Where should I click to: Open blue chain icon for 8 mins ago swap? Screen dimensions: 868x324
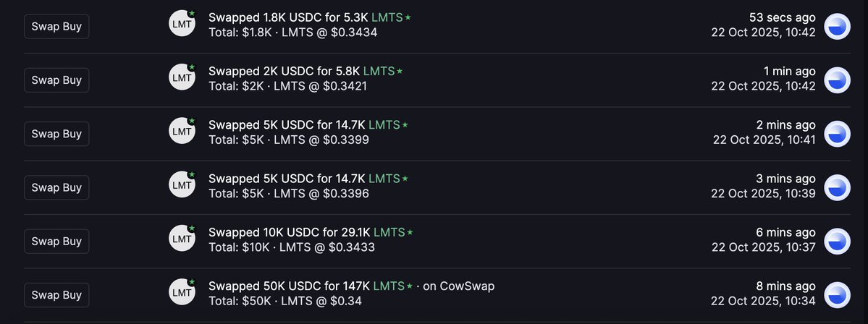[x=838, y=294]
